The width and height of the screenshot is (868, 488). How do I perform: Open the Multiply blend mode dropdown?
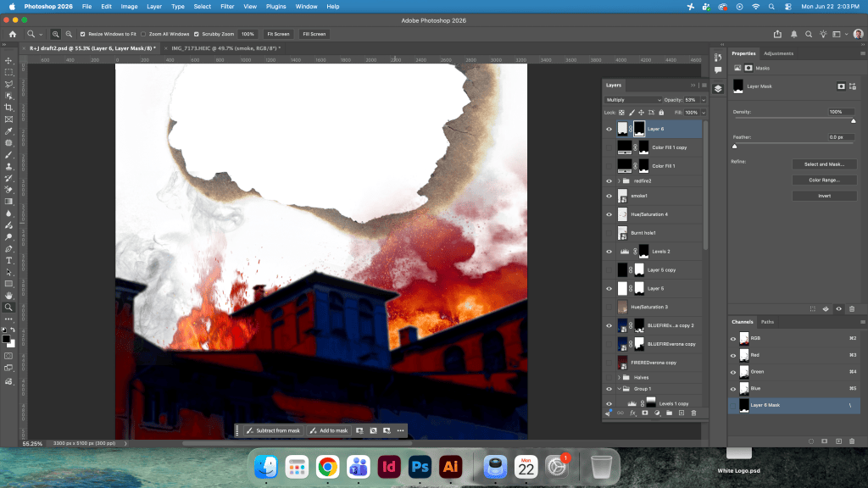(x=632, y=100)
